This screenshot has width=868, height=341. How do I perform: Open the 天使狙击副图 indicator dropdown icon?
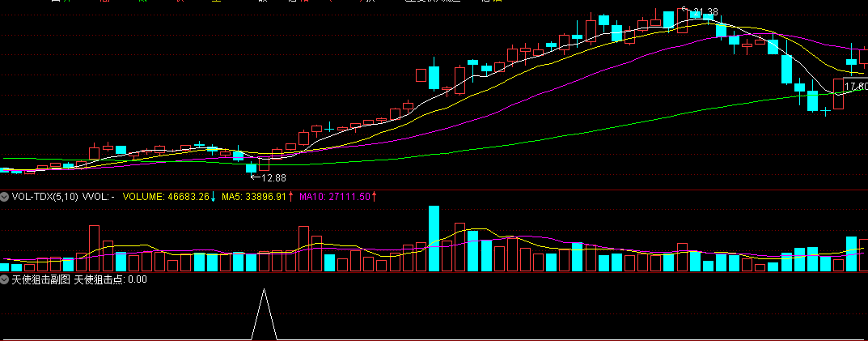(x=5, y=279)
